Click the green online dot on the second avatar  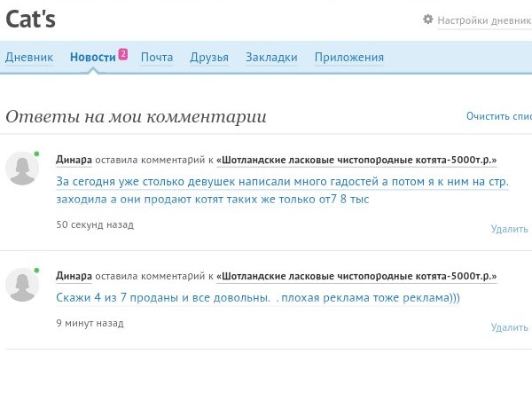click(x=36, y=271)
